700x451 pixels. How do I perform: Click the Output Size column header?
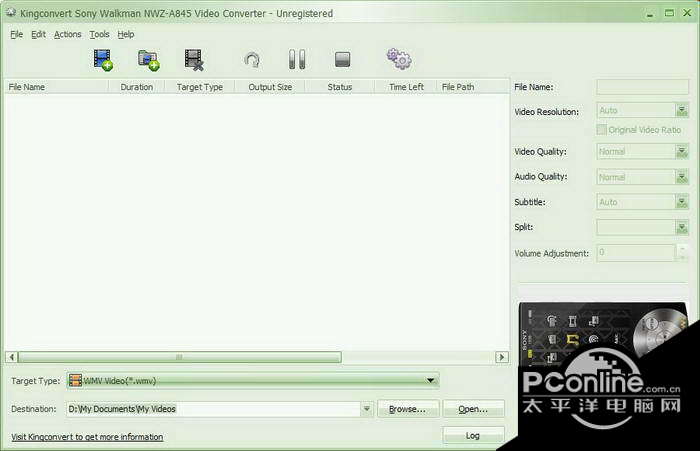(x=270, y=87)
